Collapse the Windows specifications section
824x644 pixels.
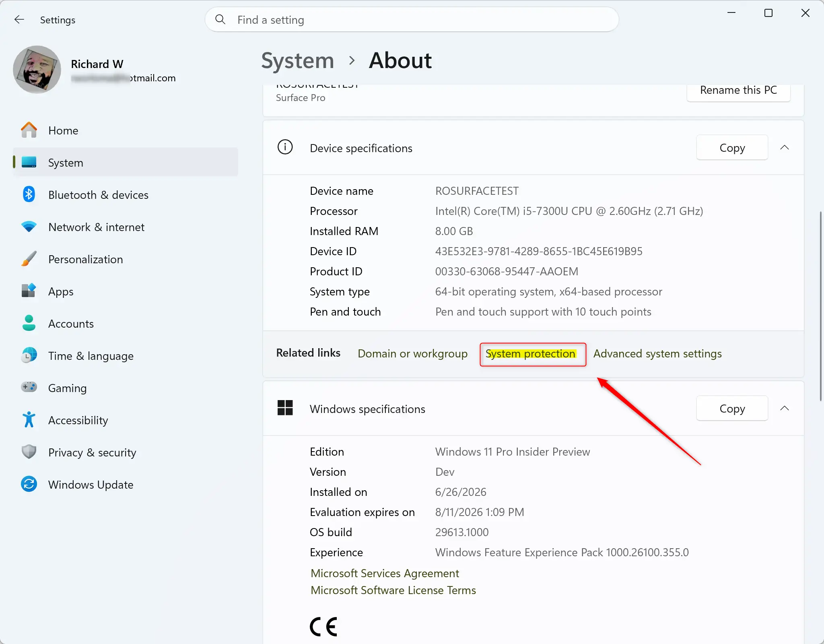[x=784, y=409]
